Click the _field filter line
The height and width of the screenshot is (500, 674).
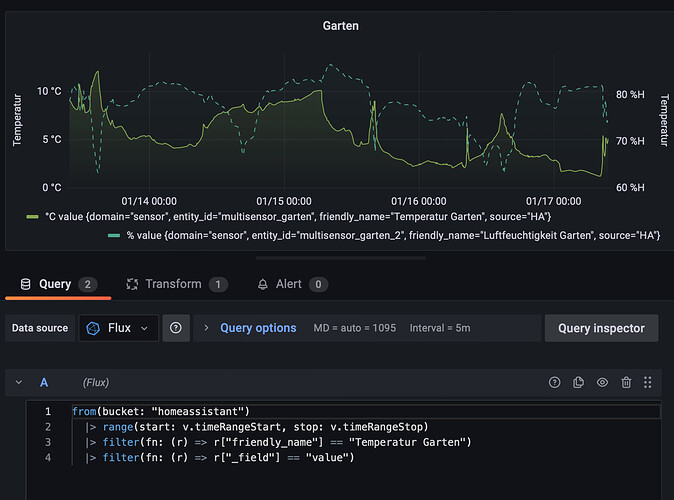tap(219, 458)
